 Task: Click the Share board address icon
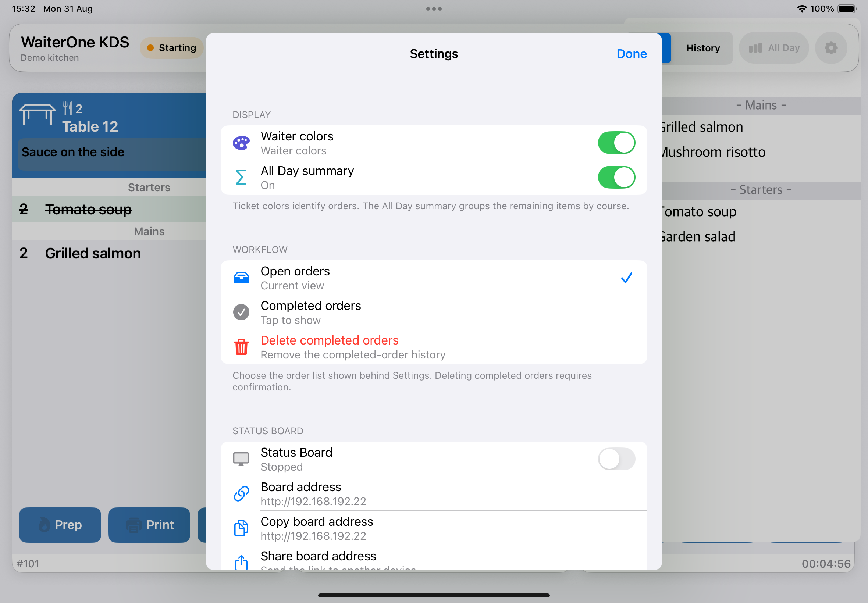(x=241, y=562)
